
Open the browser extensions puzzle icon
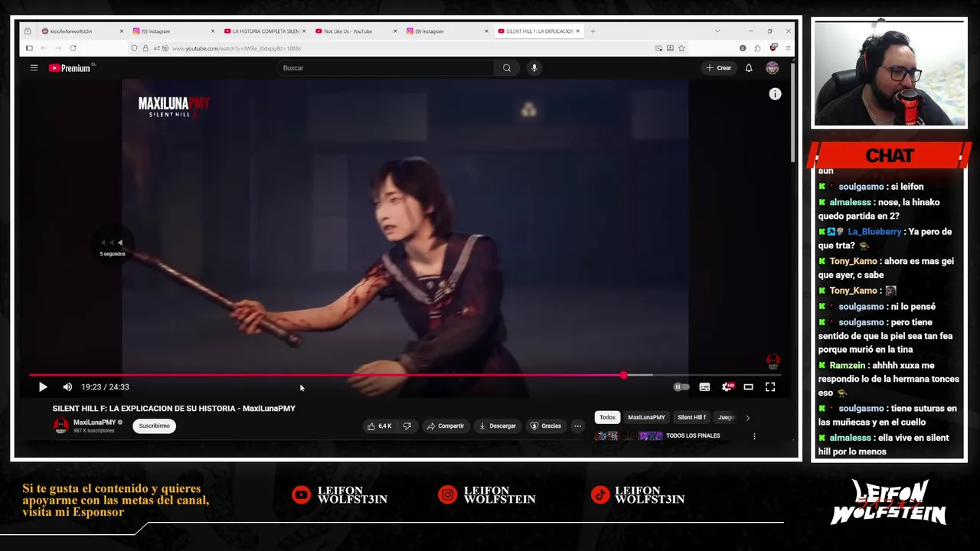[x=757, y=48]
